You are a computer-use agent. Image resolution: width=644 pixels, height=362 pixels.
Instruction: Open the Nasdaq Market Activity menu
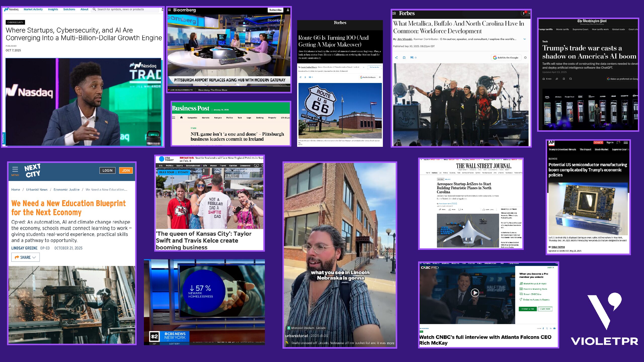pos(33,9)
